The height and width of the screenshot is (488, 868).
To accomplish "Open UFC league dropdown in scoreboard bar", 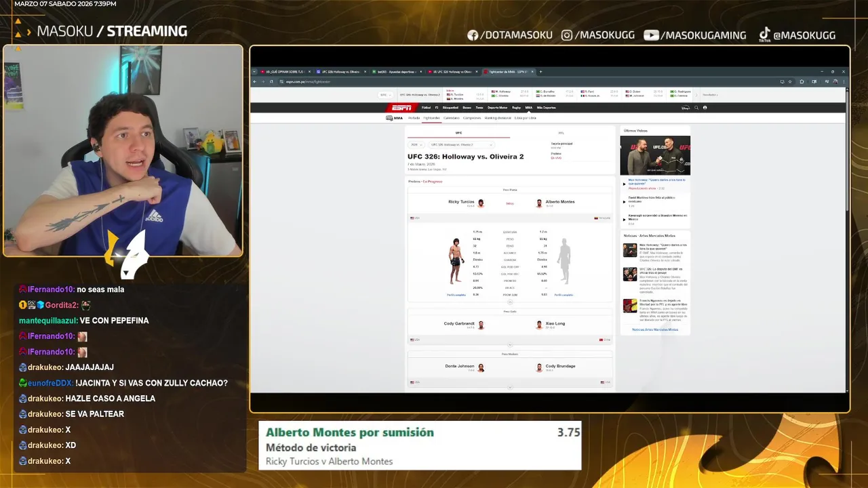I will pyautogui.click(x=385, y=95).
